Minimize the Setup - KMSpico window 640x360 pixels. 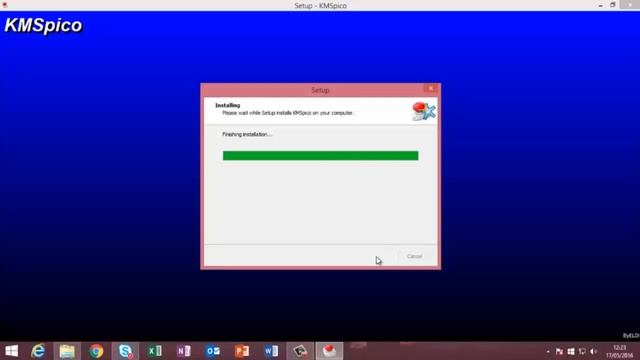(600, 5)
